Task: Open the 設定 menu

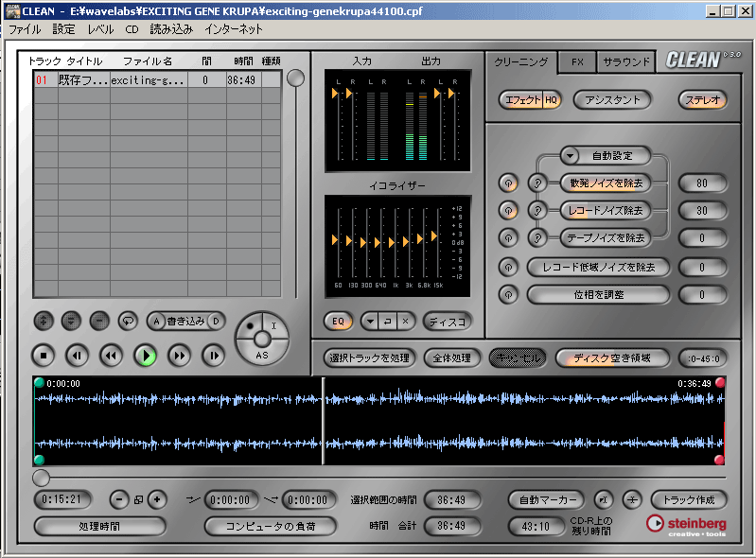Action: [x=63, y=29]
